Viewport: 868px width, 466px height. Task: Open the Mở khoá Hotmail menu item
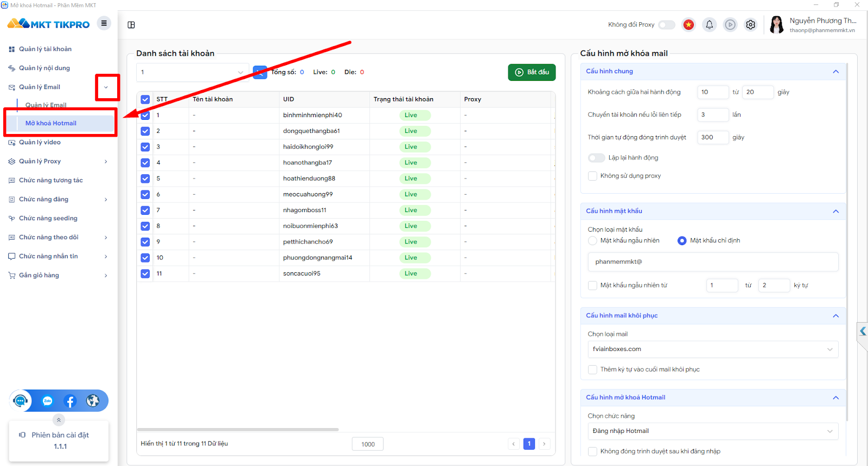click(60, 123)
